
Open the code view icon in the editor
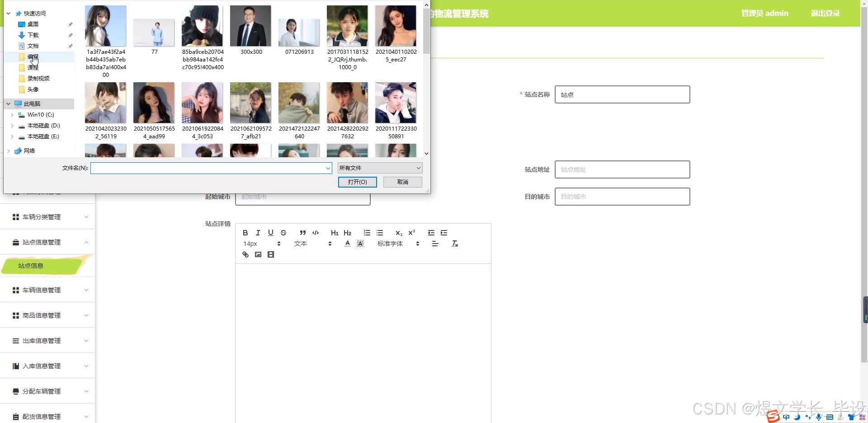[x=315, y=233]
